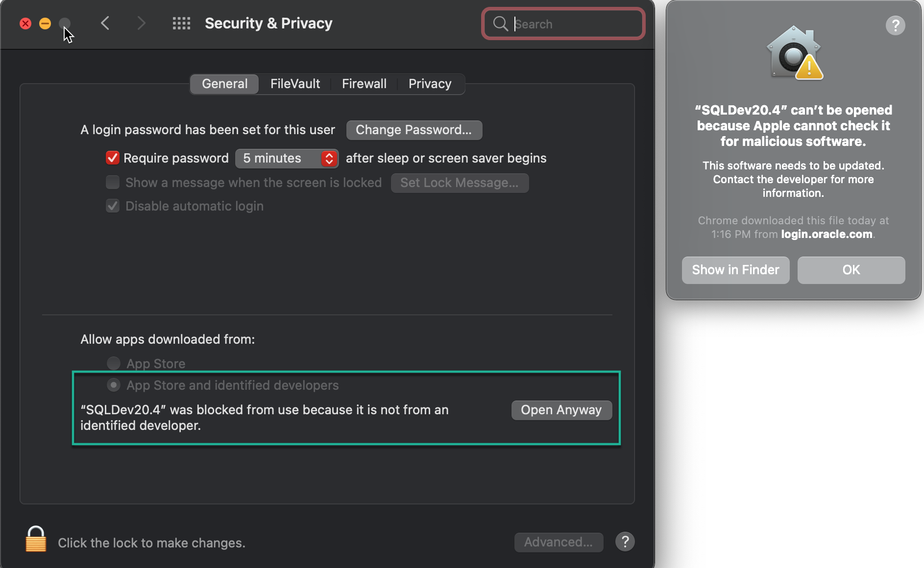924x568 pixels.
Task: Click Open Anyway for SQLDev20.4
Action: coord(561,410)
